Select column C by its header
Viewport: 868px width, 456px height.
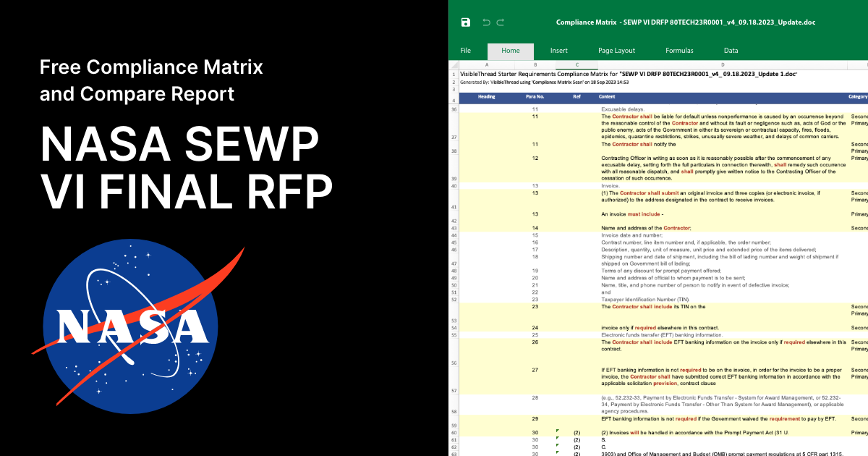576,64
